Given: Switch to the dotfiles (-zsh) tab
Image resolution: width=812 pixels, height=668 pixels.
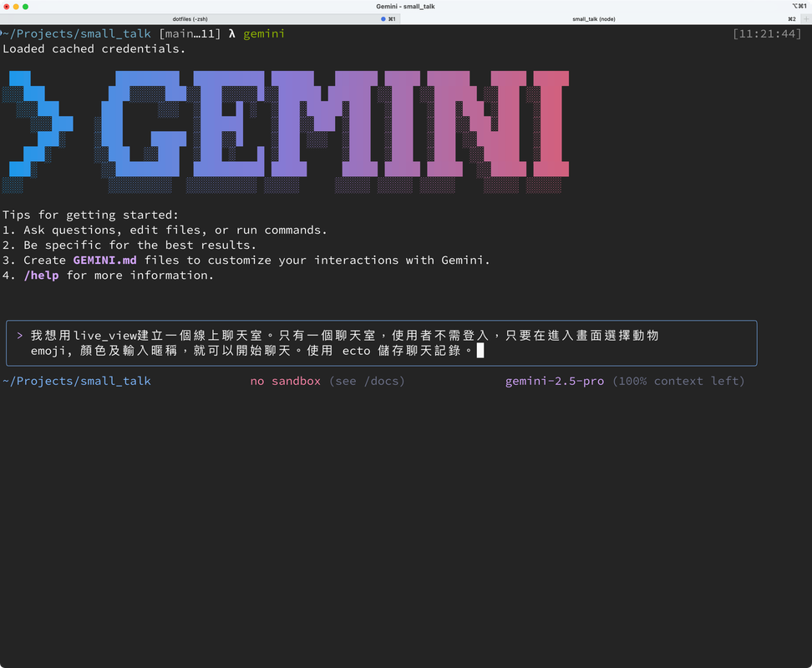Looking at the screenshot, I should tap(200, 19).
